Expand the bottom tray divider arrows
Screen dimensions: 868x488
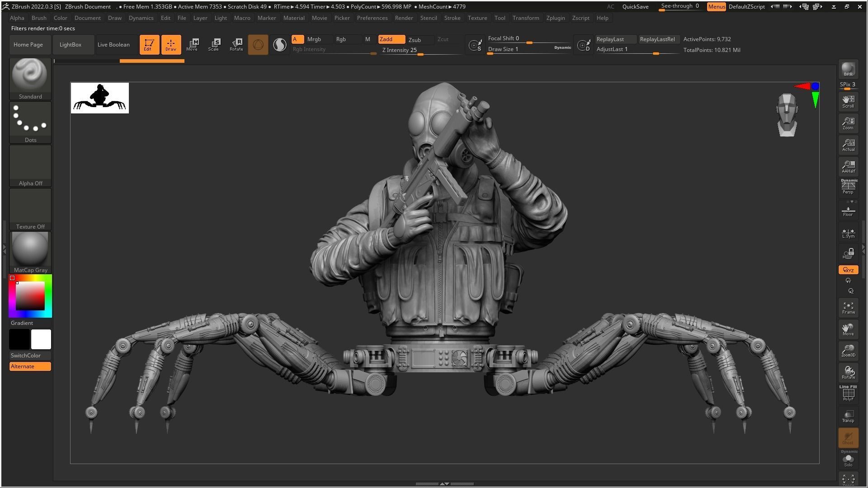coord(444,483)
